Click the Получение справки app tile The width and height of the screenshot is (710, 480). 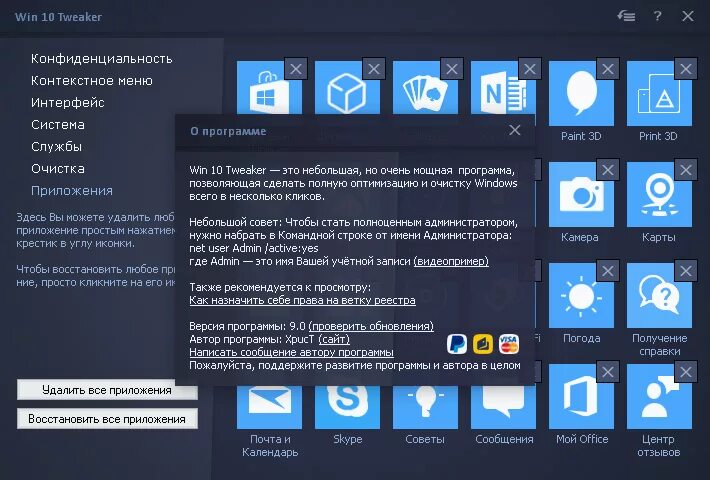click(659, 296)
